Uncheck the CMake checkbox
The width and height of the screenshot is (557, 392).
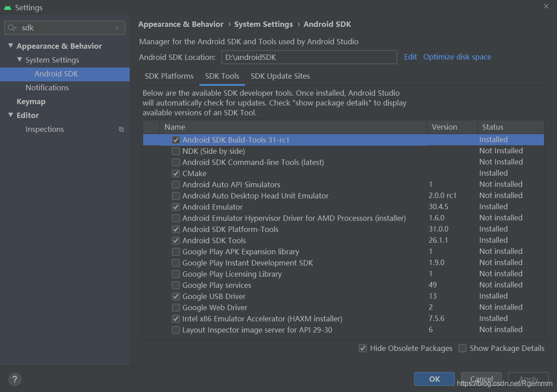176,173
